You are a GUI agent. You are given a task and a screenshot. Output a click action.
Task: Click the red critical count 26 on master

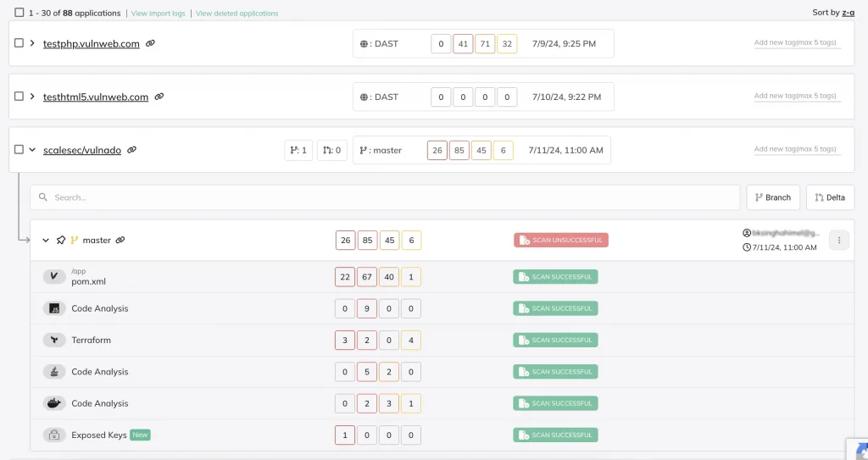point(345,241)
